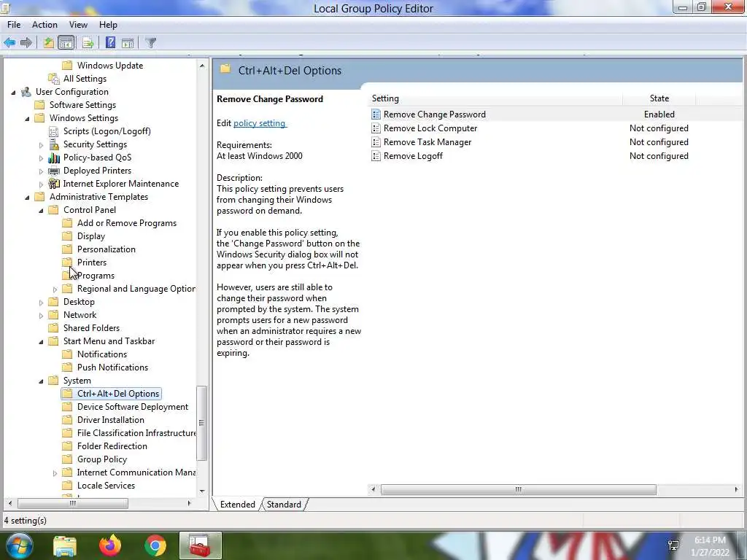Select the Deployed Printers tree icon

[x=54, y=171]
